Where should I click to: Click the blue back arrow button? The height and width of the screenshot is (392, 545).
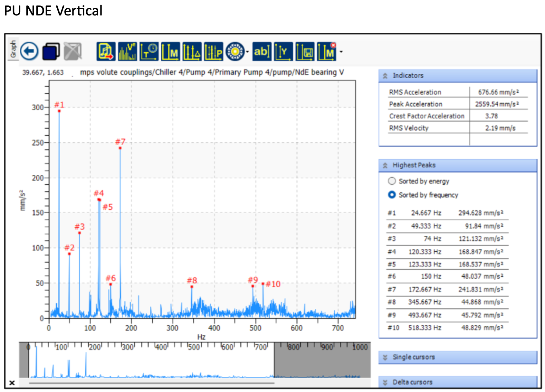pos(29,51)
